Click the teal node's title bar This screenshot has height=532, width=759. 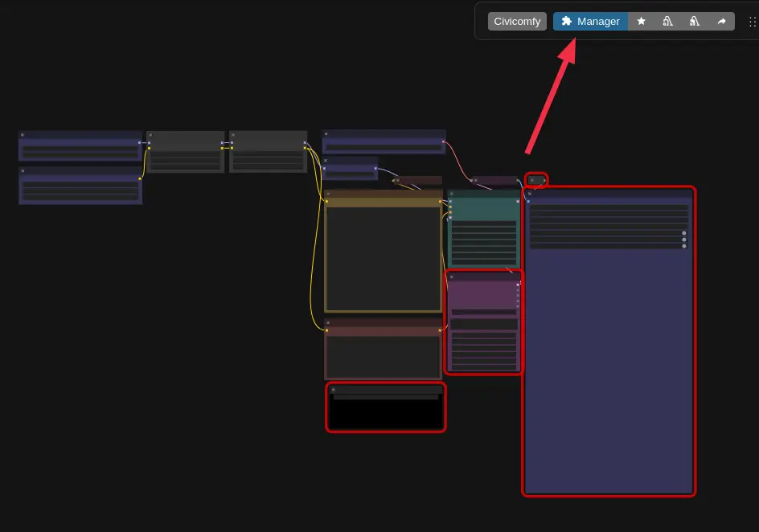click(x=483, y=194)
